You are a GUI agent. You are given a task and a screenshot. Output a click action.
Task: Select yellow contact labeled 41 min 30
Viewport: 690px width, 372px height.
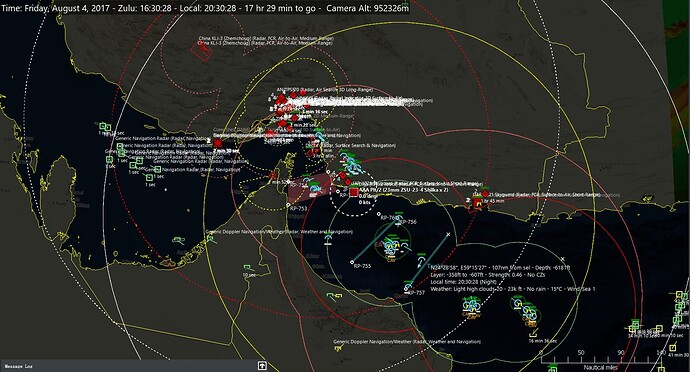click(x=672, y=347)
